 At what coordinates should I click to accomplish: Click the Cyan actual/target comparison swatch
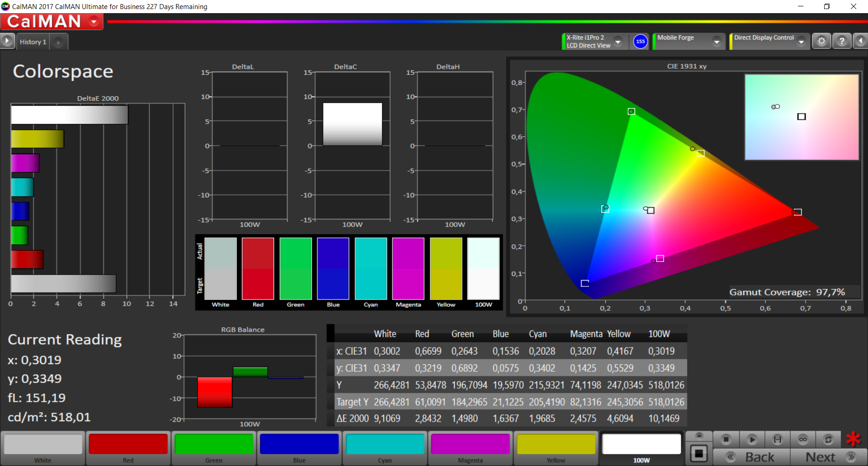[371, 268]
